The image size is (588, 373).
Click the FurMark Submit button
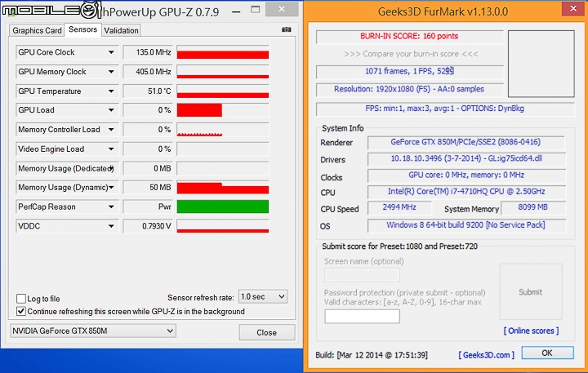(x=530, y=291)
